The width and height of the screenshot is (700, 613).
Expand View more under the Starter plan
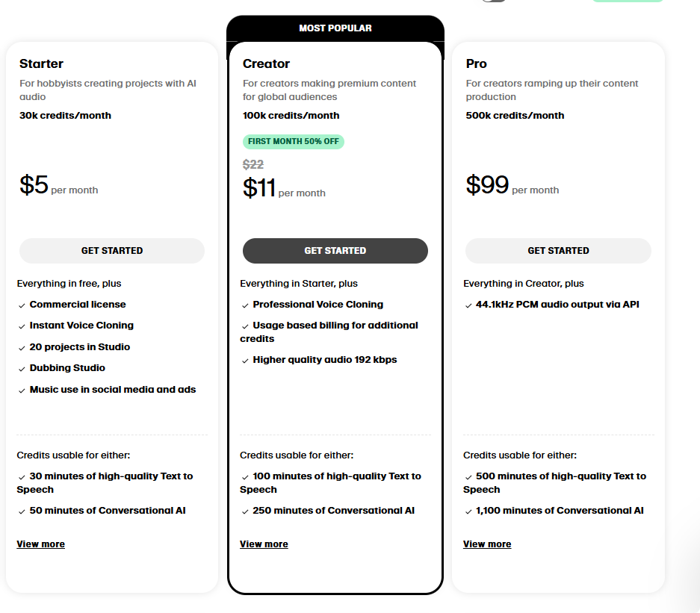pos(41,544)
